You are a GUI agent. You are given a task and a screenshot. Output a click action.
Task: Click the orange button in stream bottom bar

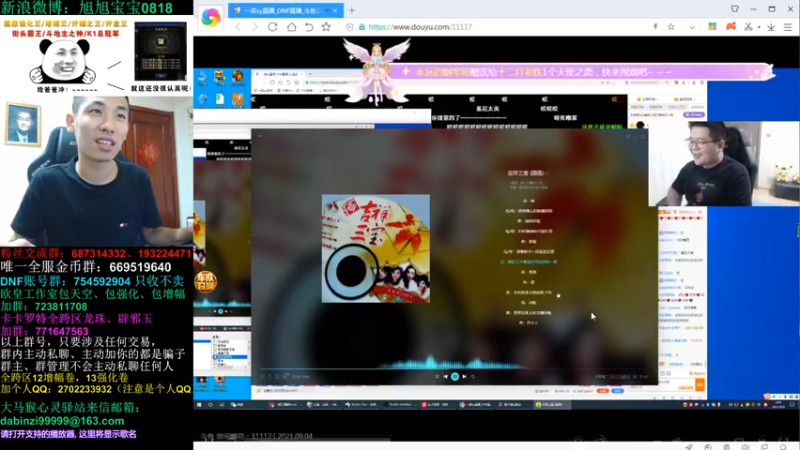(603, 391)
